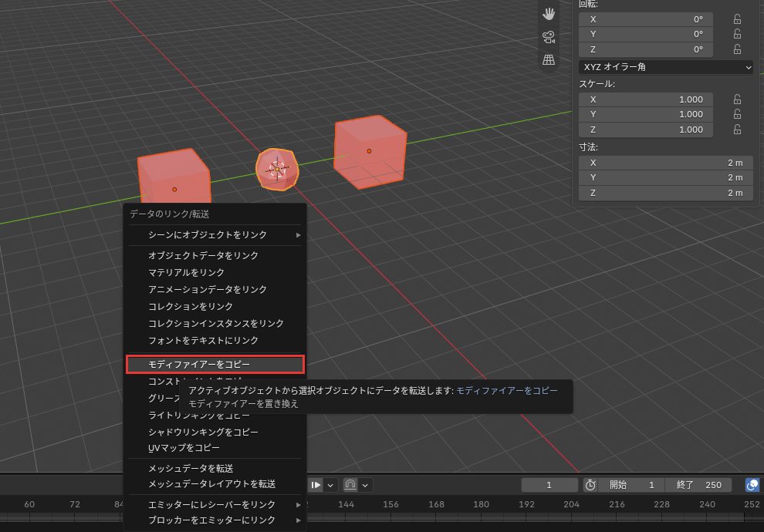
Task: Click the スケール Z value field
Action: click(x=646, y=130)
